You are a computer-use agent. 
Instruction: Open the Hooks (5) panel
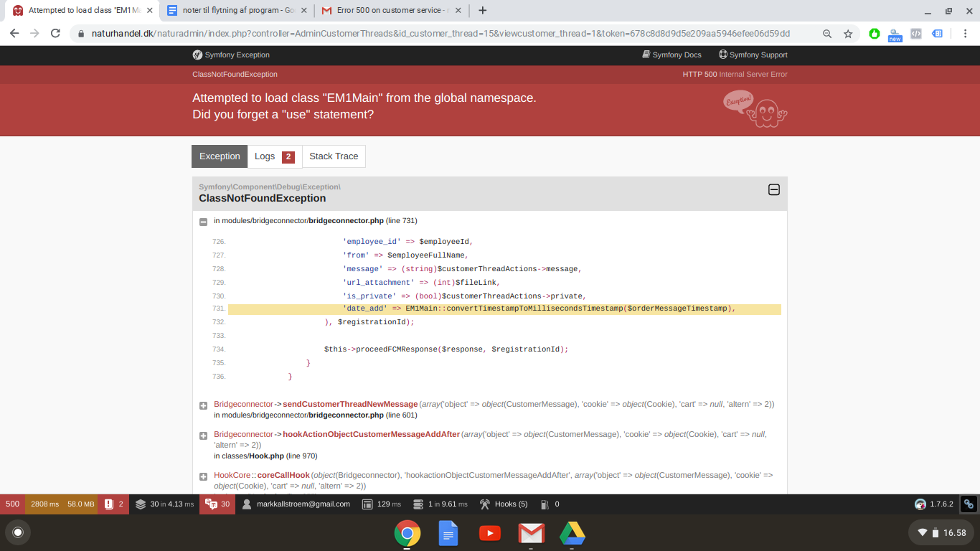click(504, 504)
